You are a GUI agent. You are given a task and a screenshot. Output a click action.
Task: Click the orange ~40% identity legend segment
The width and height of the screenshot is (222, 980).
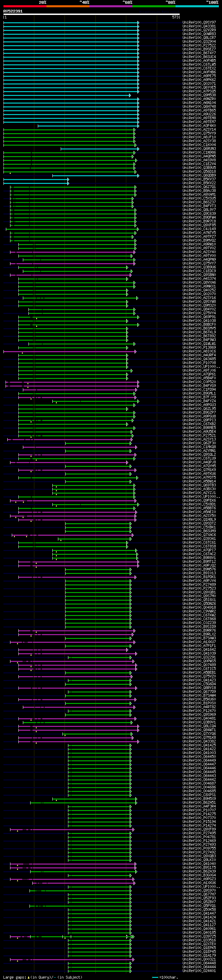click(68, 6)
